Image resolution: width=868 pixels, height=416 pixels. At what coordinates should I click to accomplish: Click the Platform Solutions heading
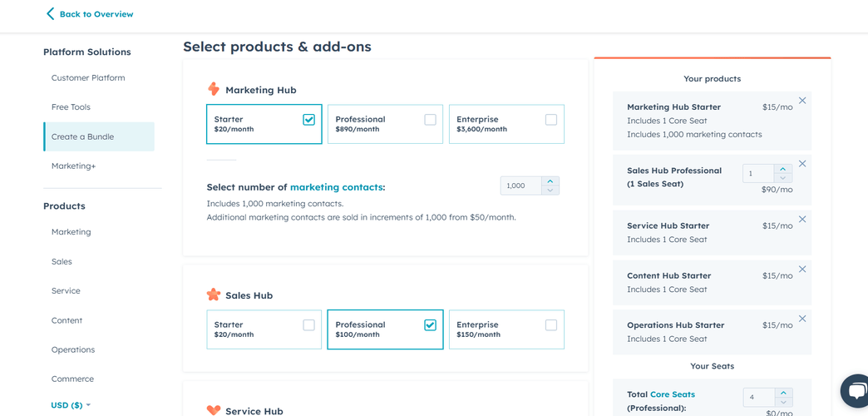pyautogui.click(x=87, y=52)
